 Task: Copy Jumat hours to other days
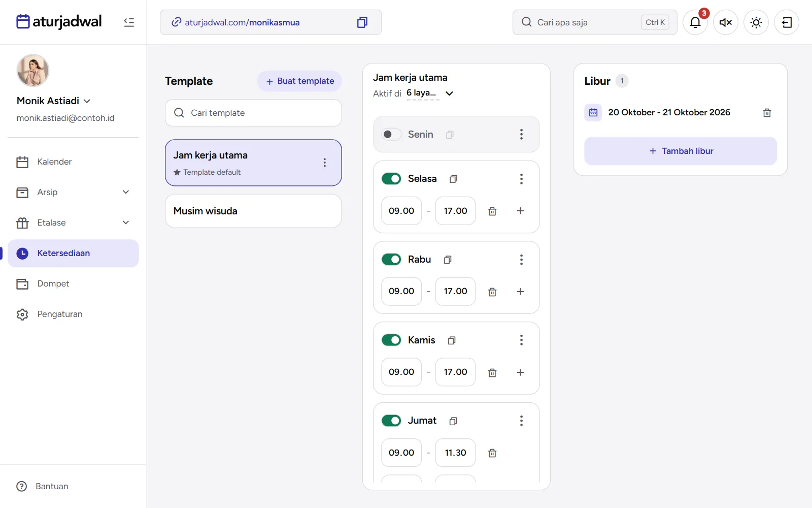point(453,421)
